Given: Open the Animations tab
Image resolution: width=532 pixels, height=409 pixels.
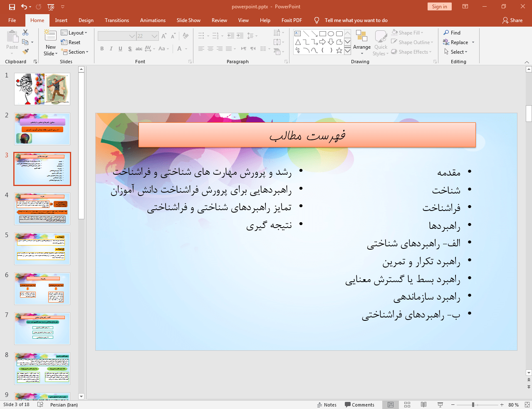Looking at the screenshot, I should click(153, 20).
